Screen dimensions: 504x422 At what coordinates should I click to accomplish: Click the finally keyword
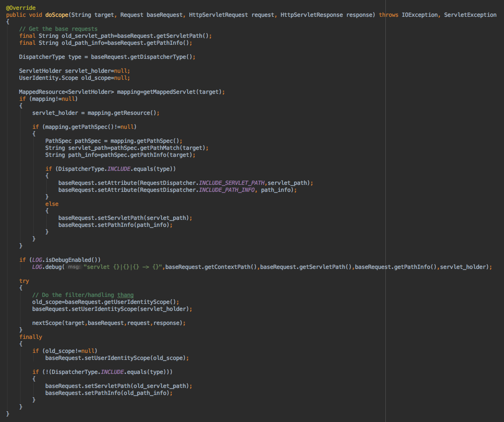pos(31,337)
